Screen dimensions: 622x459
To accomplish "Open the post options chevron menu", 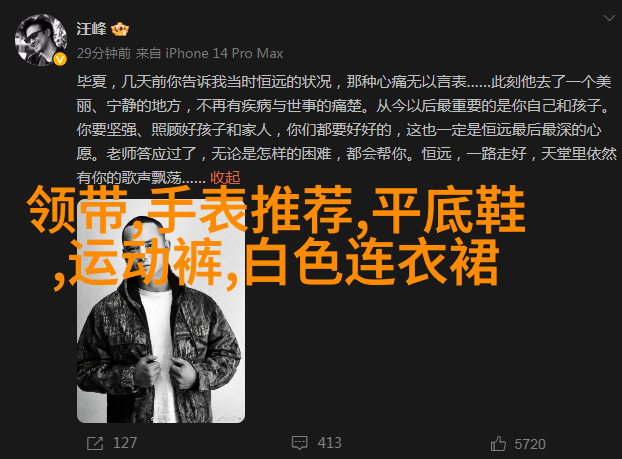I will 609,18.
